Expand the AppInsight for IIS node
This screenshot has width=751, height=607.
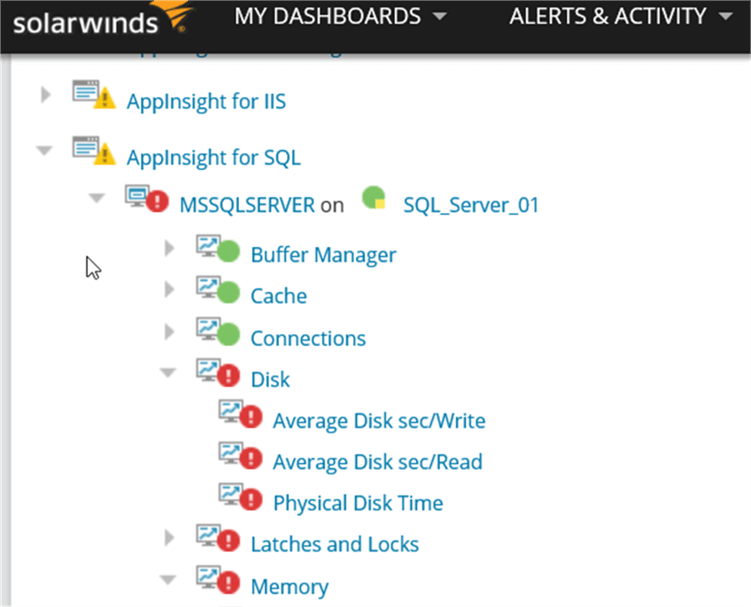pyautogui.click(x=46, y=94)
